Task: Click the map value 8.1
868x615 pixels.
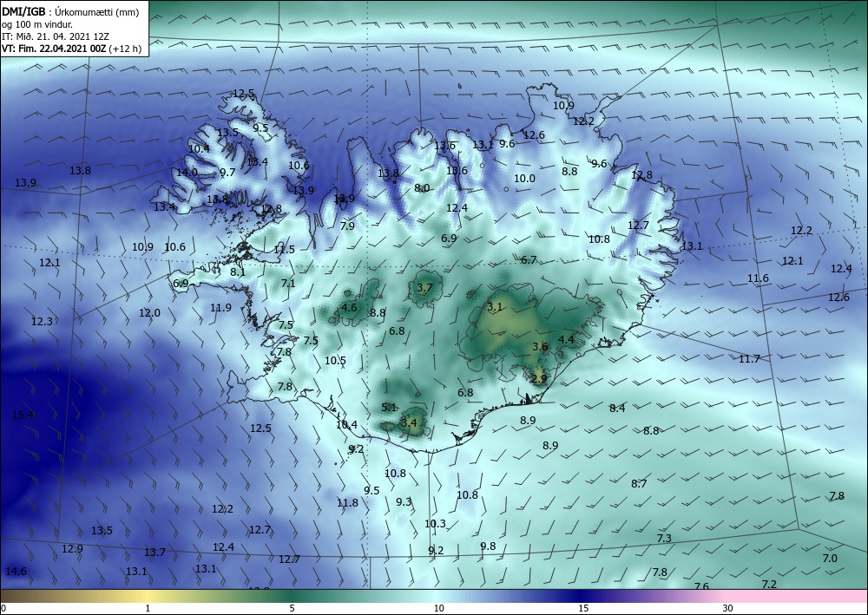Action: [238, 272]
